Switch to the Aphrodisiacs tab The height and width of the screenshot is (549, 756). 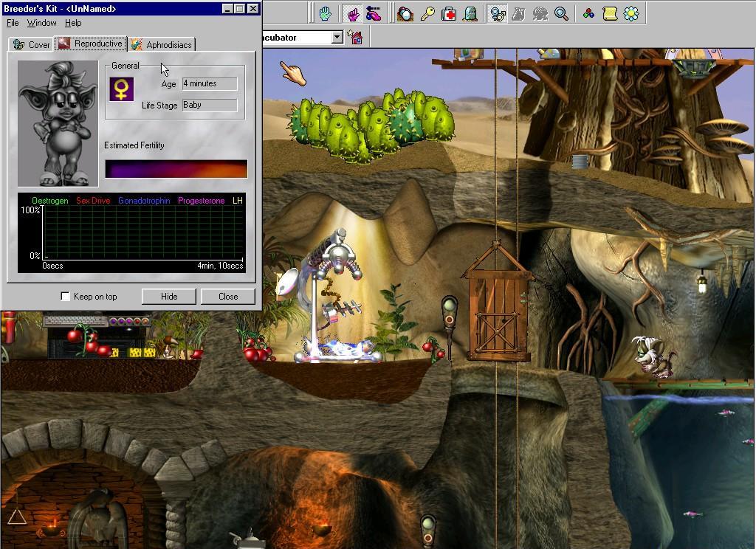pos(162,45)
